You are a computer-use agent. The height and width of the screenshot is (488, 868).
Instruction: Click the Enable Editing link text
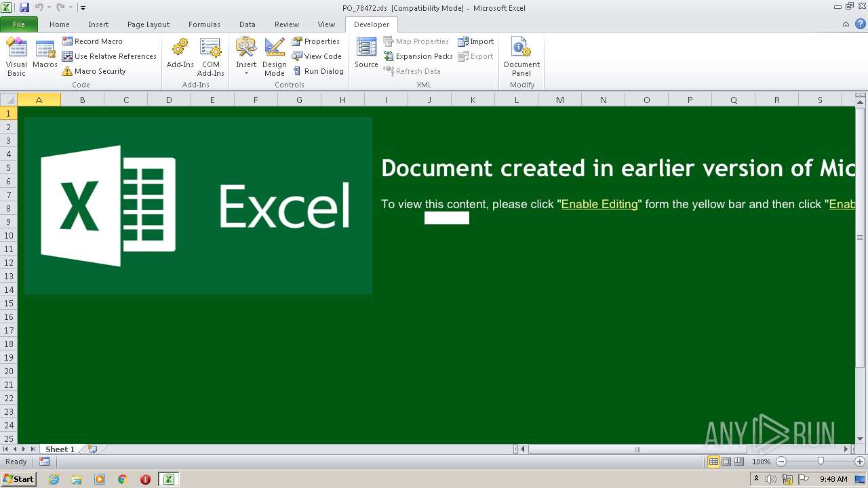(599, 204)
